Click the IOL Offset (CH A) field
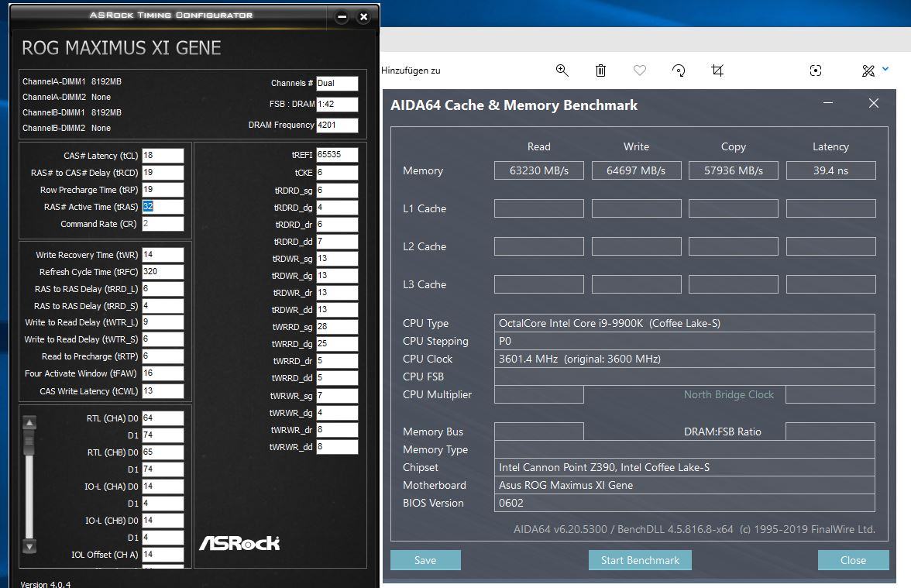Screen dimensions: 911x588 [x=163, y=555]
